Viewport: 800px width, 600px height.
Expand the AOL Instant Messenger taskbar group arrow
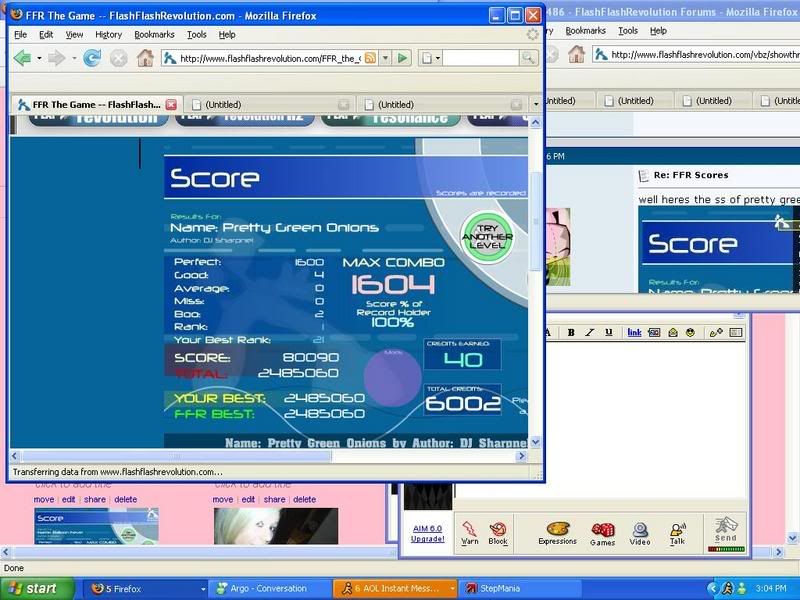click(x=452, y=589)
